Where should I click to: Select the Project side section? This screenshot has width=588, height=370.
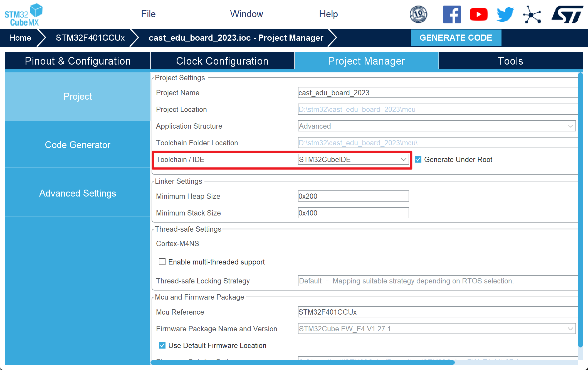point(78,96)
